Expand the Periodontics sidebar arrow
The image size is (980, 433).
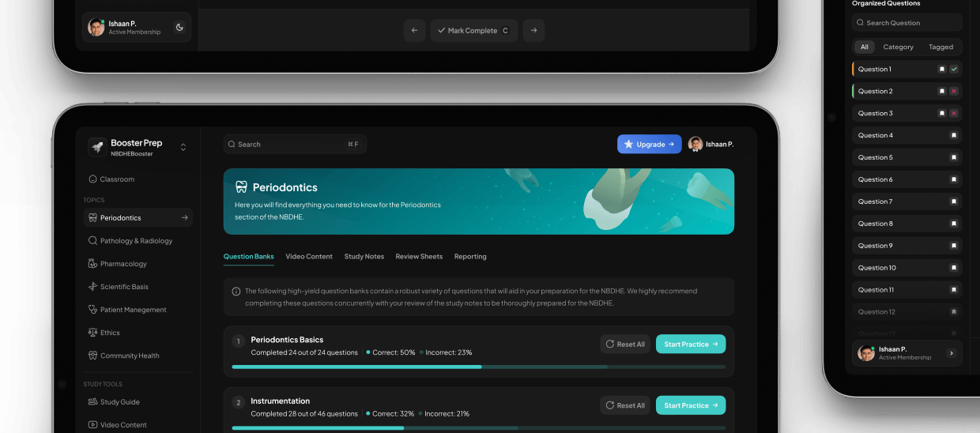pos(184,217)
